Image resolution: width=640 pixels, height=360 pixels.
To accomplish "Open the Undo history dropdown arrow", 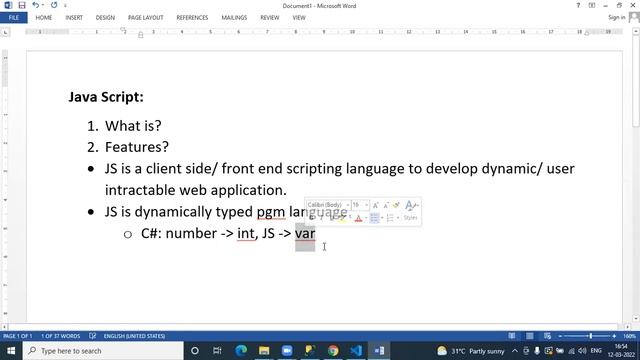I will click(43, 5).
